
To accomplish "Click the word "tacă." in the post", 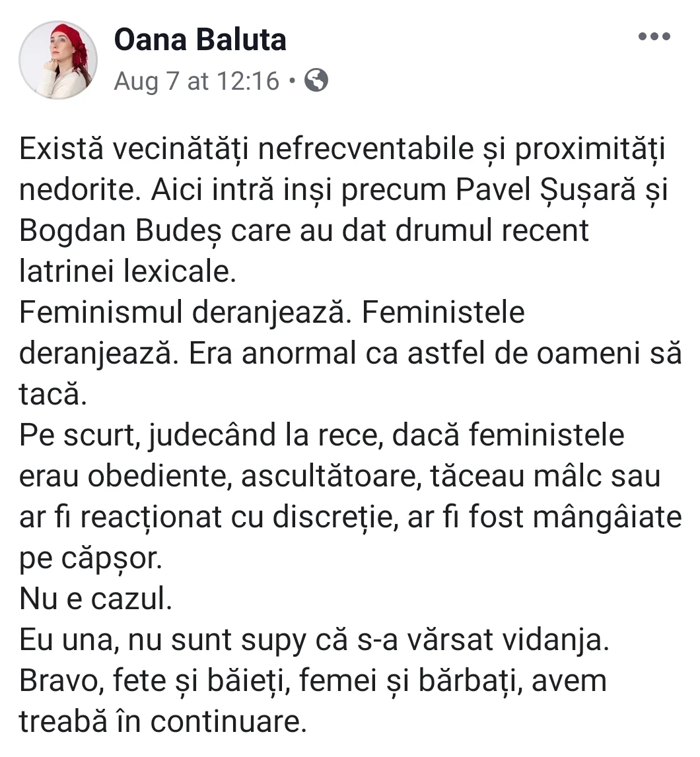I will (x=53, y=393).
